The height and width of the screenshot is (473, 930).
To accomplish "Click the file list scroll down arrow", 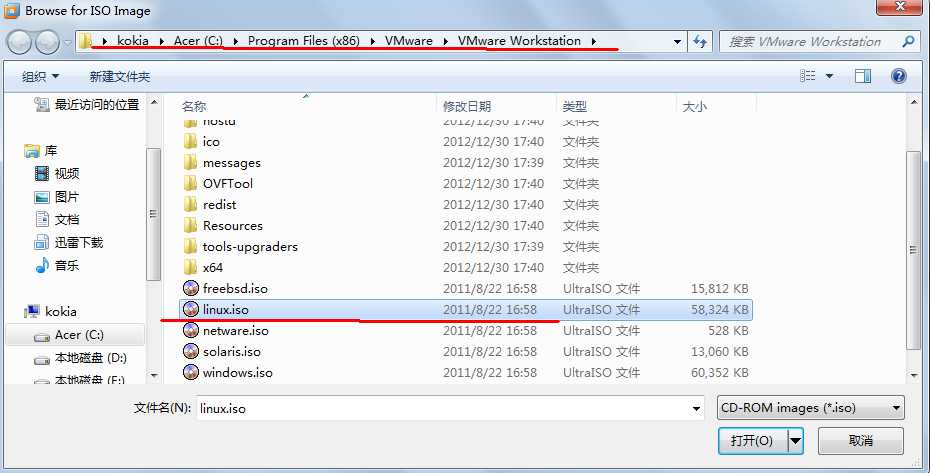I will click(914, 375).
